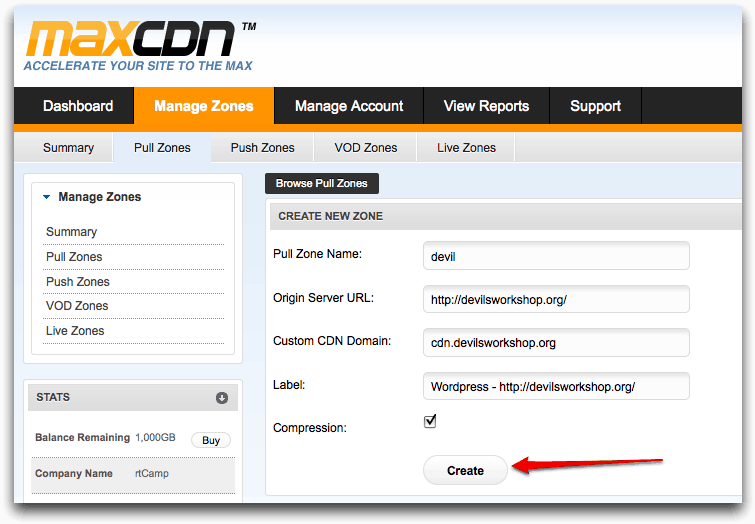This screenshot has width=755, height=524.
Task: Open the Dashboard tab
Action: [74, 106]
